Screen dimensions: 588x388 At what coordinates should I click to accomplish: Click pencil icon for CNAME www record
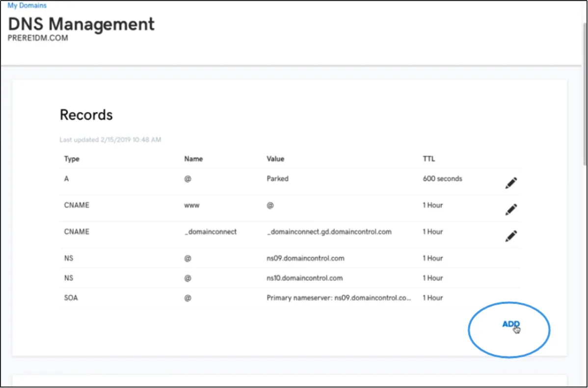point(511,210)
